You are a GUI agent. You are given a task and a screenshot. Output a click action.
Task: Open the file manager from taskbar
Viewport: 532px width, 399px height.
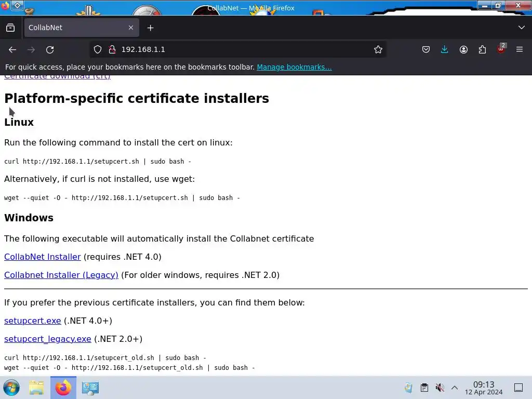pos(36,388)
